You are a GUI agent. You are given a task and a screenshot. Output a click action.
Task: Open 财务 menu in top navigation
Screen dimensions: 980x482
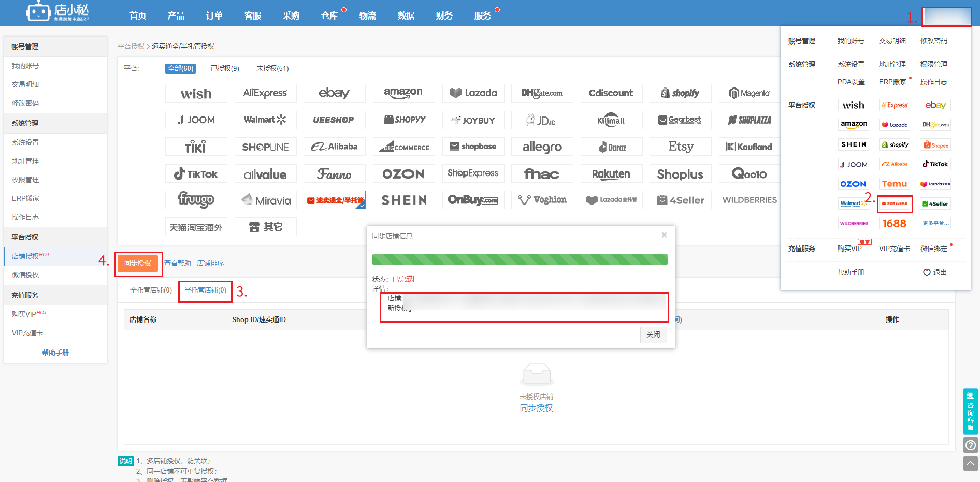click(x=444, y=16)
